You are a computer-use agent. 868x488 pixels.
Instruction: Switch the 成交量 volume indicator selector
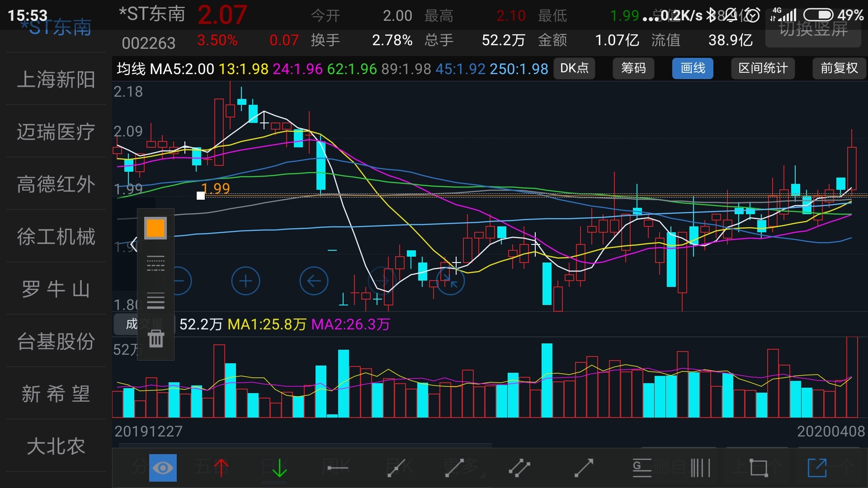[144, 324]
